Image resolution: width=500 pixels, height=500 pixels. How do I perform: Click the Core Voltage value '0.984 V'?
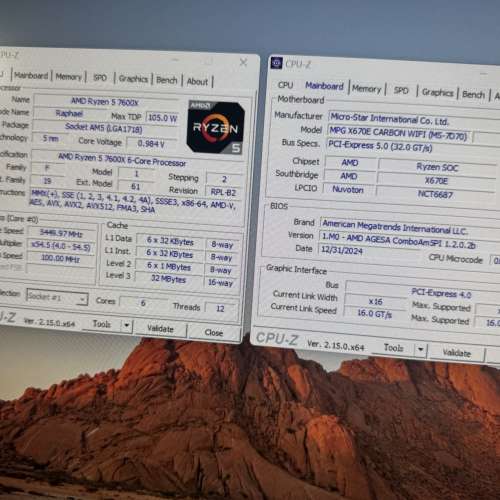point(151,144)
